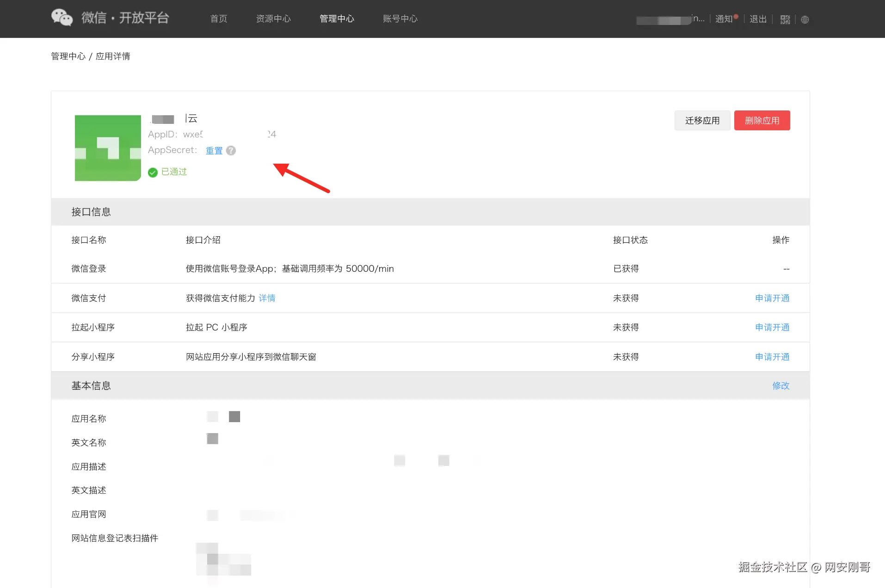
Task: Click 申请开通 in the 微信支付 row
Action: 772,298
